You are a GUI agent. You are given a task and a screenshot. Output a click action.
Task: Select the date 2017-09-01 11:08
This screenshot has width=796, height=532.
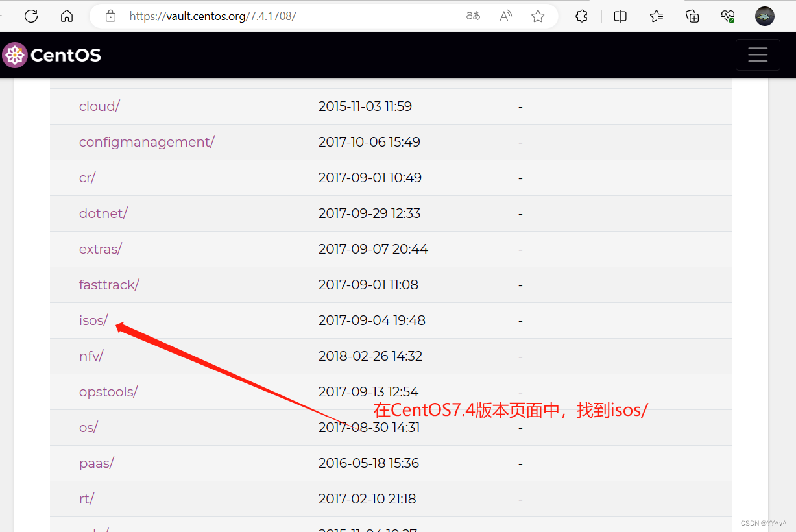[368, 285]
